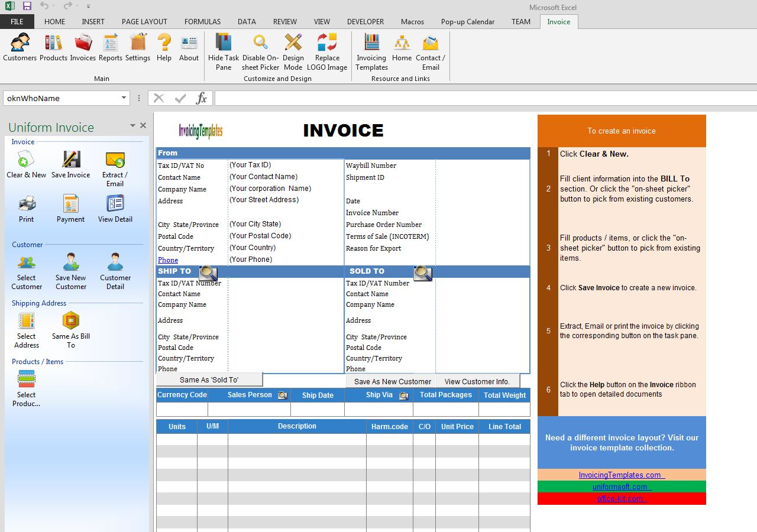Click the Same As 'Sold To' button
The width and height of the screenshot is (757, 532).
(209, 380)
